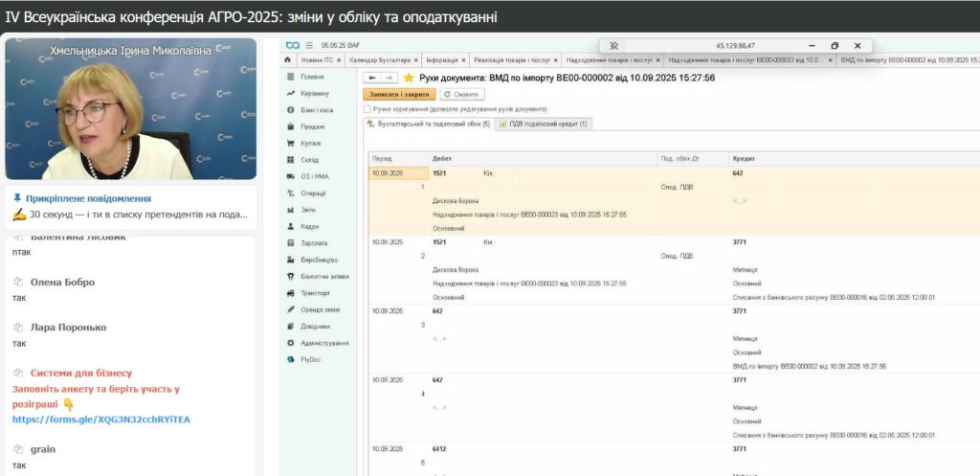Close the Новини ІТС tab
Screen dimensions: 980x476
pyautogui.click(x=339, y=59)
